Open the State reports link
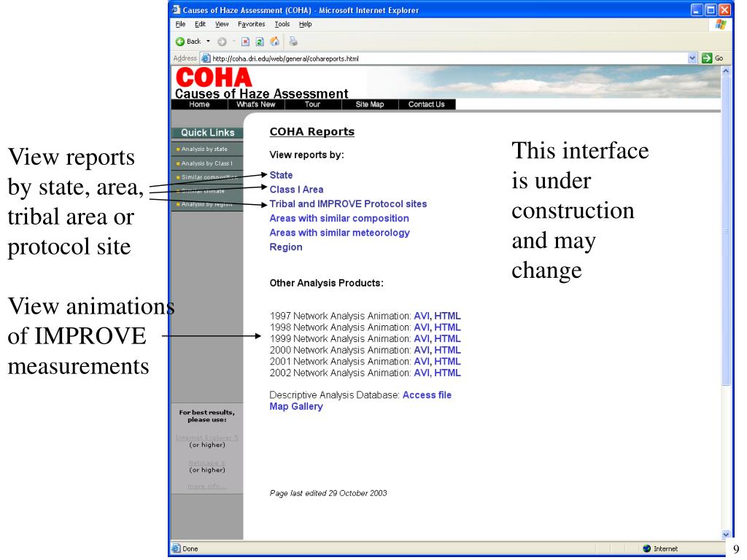Viewport: 747px width, 560px height. point(281,175)
